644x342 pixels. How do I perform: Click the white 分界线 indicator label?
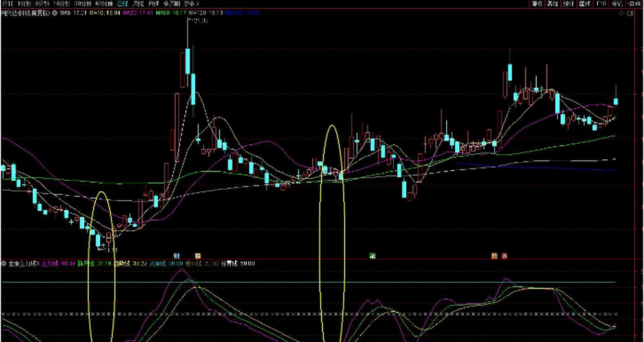coord(238,264)
